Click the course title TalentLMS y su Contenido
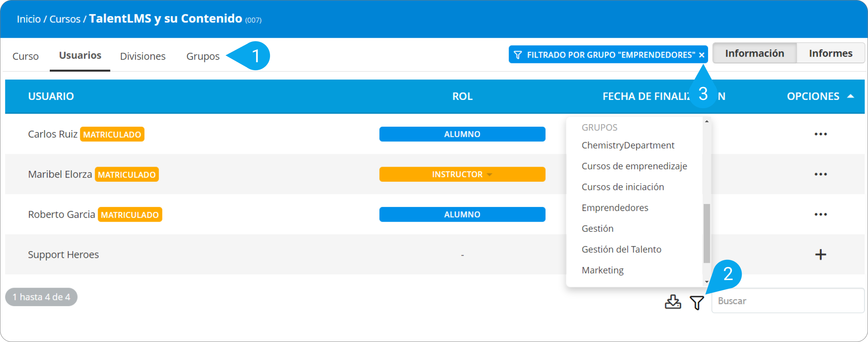 [166, 18]
